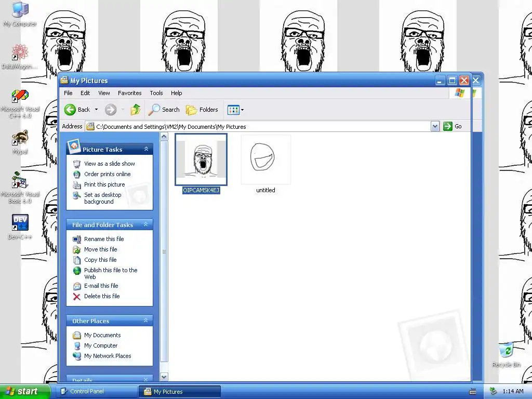The image size is (532, 399).
Task: Click Rename this file
Action: click(x=104, y=239)
